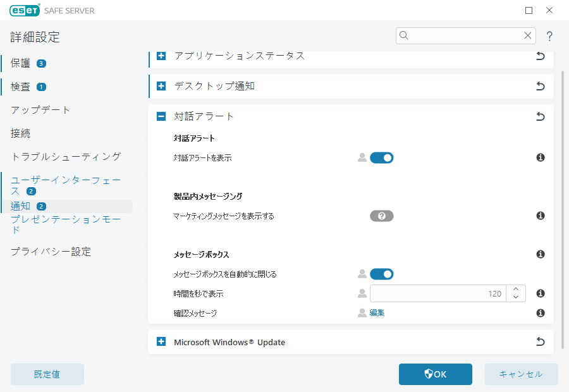The width and height of the screenshot is (569, 392).
Task: Open the 通知 settings page
Action: pos(20,205)
